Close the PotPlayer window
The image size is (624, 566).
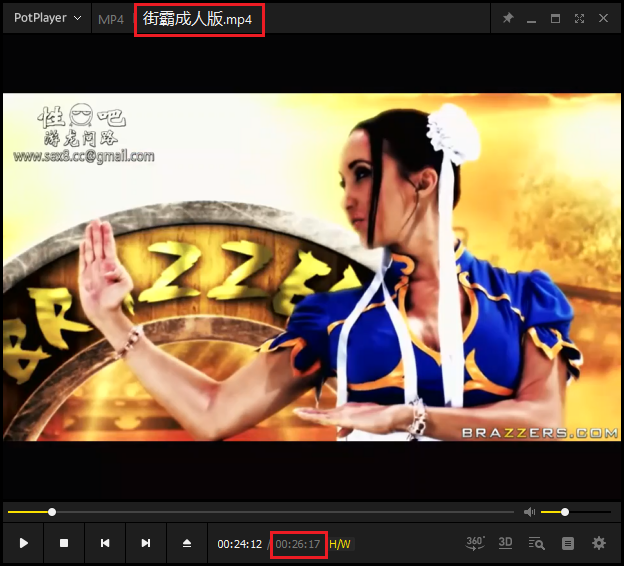[x=603, y=18]
